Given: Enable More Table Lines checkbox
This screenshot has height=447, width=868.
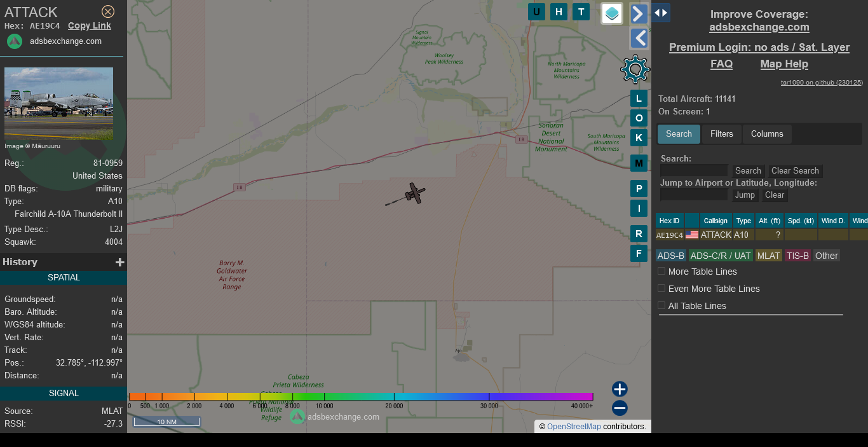Looking at the screenshot, I should pos(661,271).
